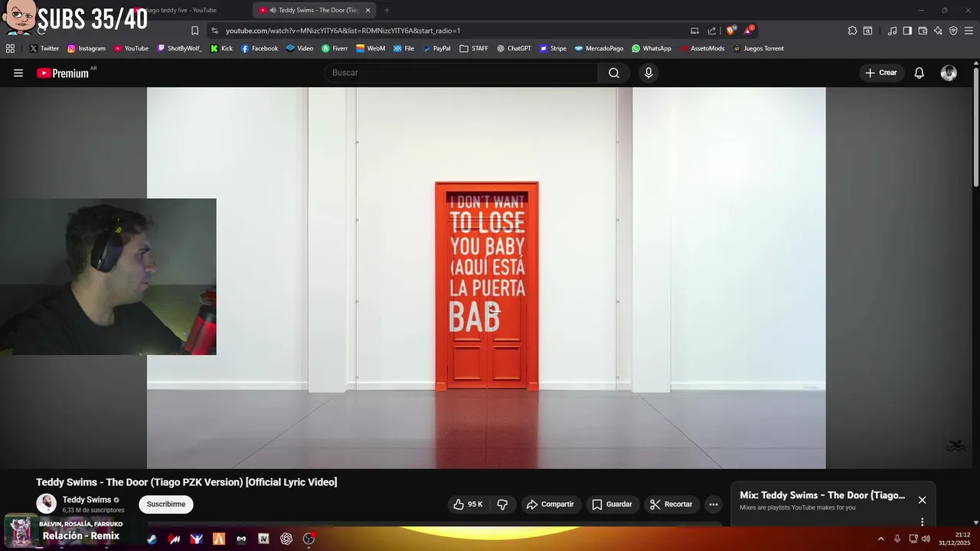Image resolution: width=980 pixels, height=551 pixels.
Task: Open the Kick bookmark
Action: (x=221, y=48)
